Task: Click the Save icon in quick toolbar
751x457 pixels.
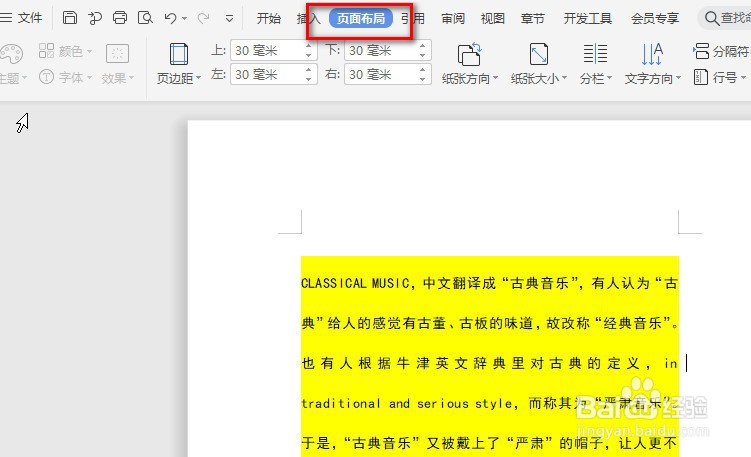Action: (x=70, y=18)
